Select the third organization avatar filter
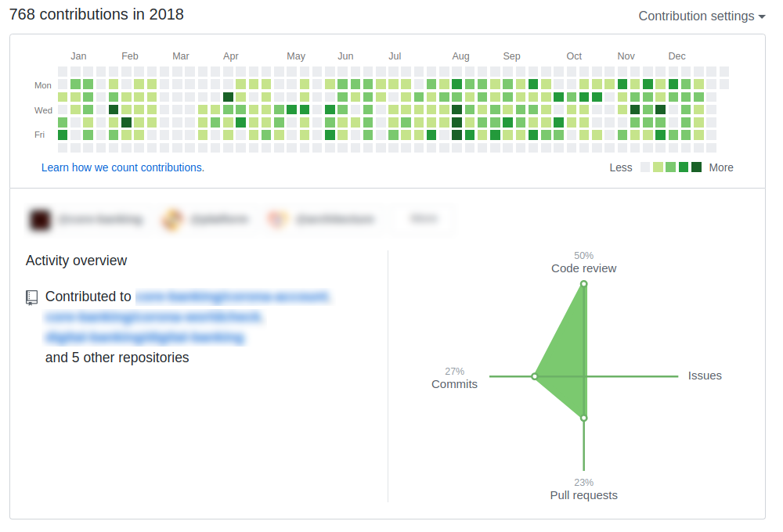This screenshot has width=783, height=532. [277, 220]
